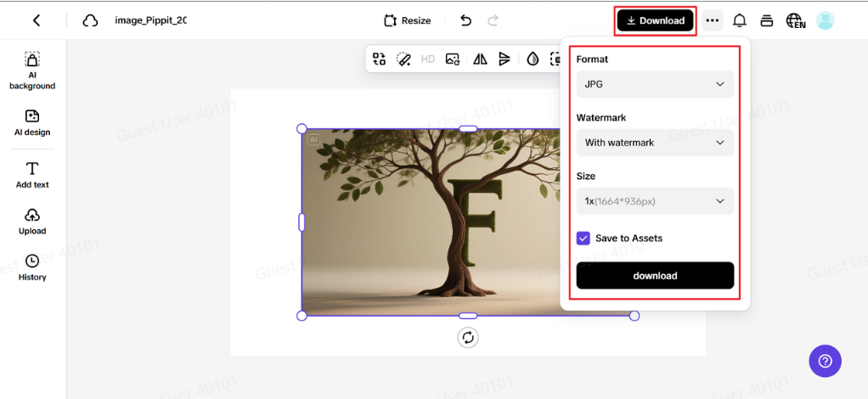
Task: Click the opacity droplet icon
Action: [533, 59]
